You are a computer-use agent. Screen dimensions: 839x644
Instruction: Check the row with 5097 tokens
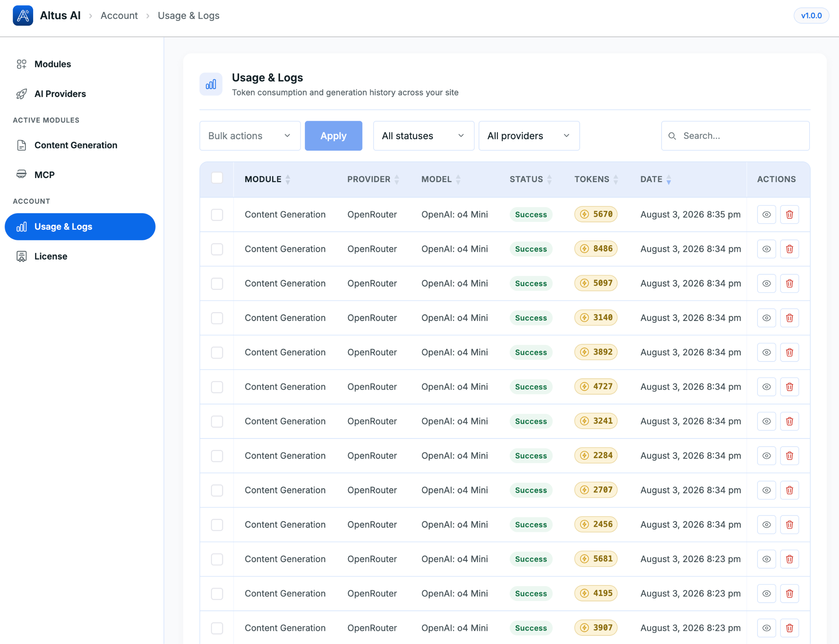click(x=217, y=284)
